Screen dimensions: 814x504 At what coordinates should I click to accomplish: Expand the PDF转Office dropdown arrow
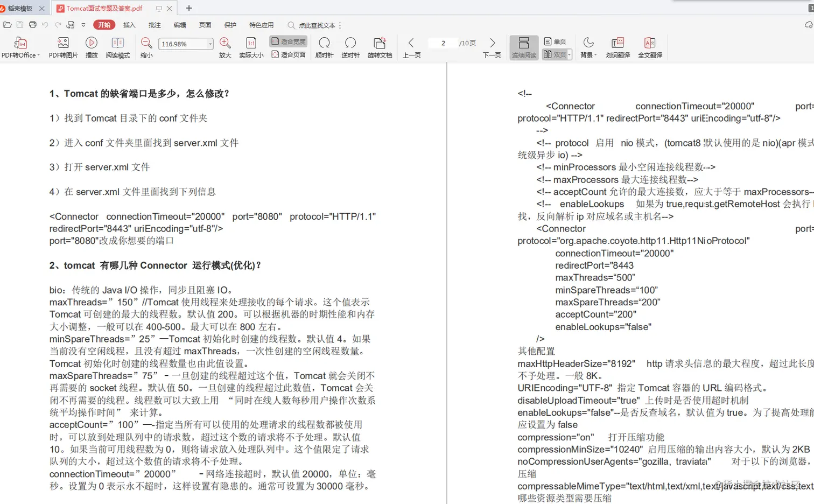point(39,55)
